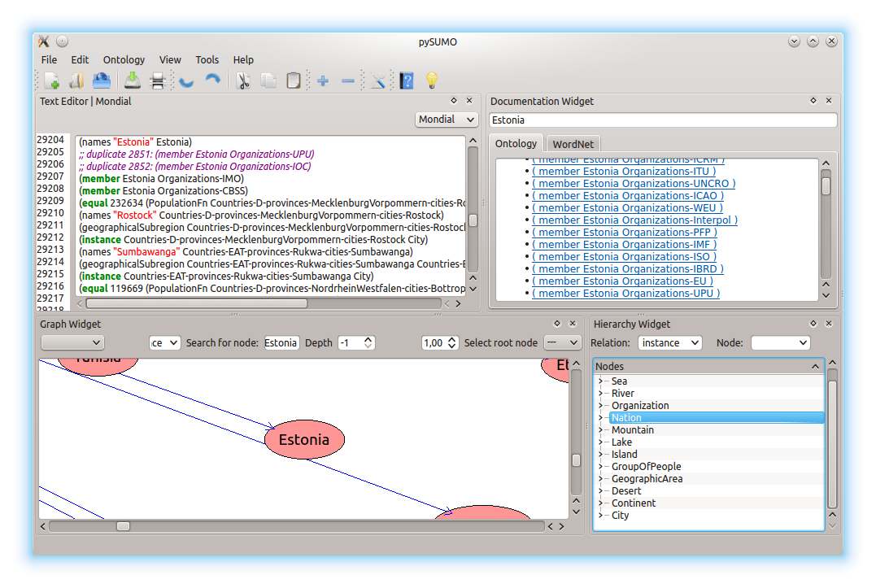Open the Select root node dropdown
The height and width of the screenshot is (588, 876).
(562, 343)
